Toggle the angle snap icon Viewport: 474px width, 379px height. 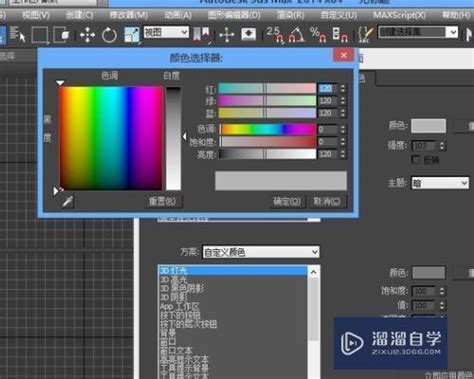[296, 35]
